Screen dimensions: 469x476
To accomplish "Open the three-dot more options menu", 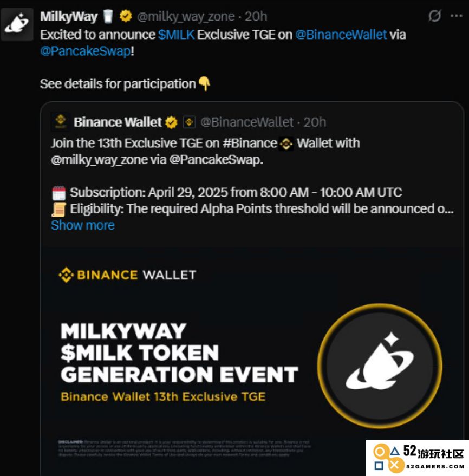I will (456, 16).
